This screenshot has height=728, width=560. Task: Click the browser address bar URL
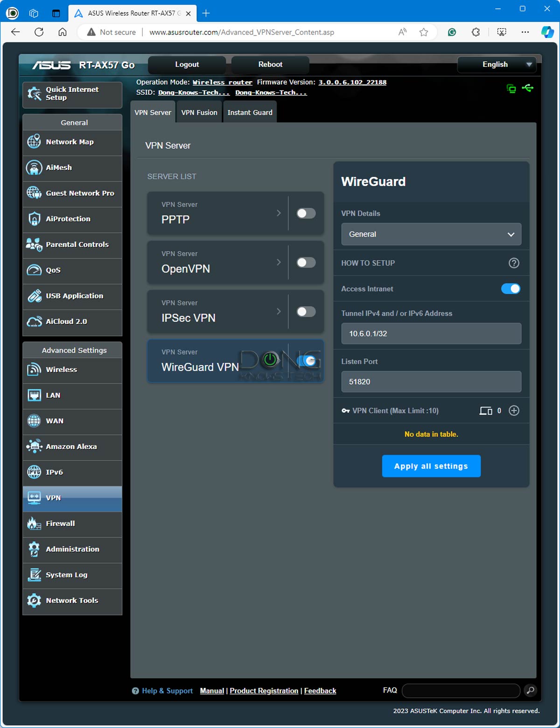point(242,32)
